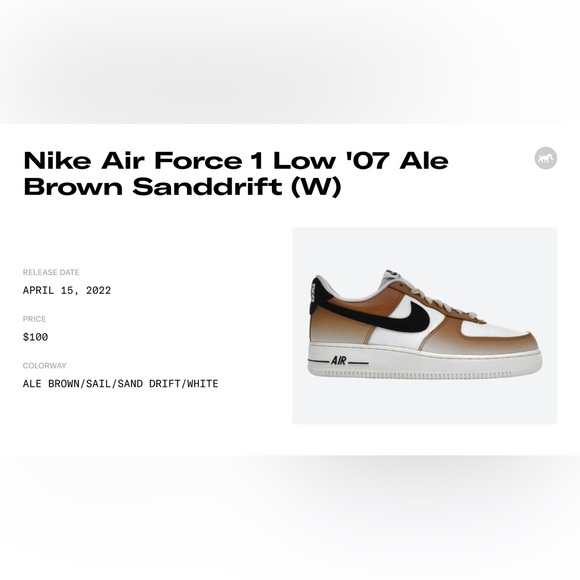The image size is (580, 580).
Task: Open the Air Force 1 product image
Action: coord(425,326)
